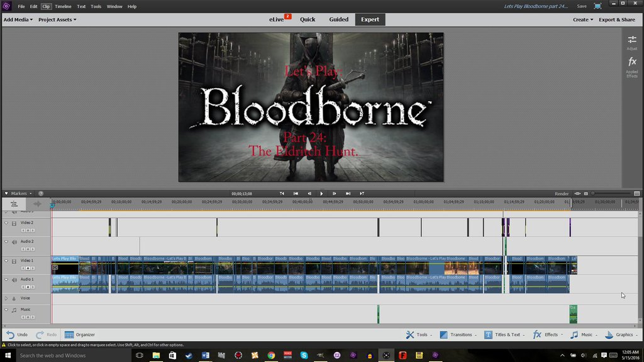644x362 pixels.
Task: Open Microsoft Word from the taskbar
Action: [206, 355]
